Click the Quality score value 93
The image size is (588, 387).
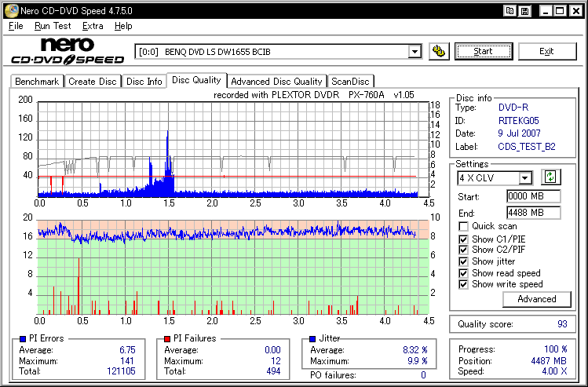[x=562, y=324]
